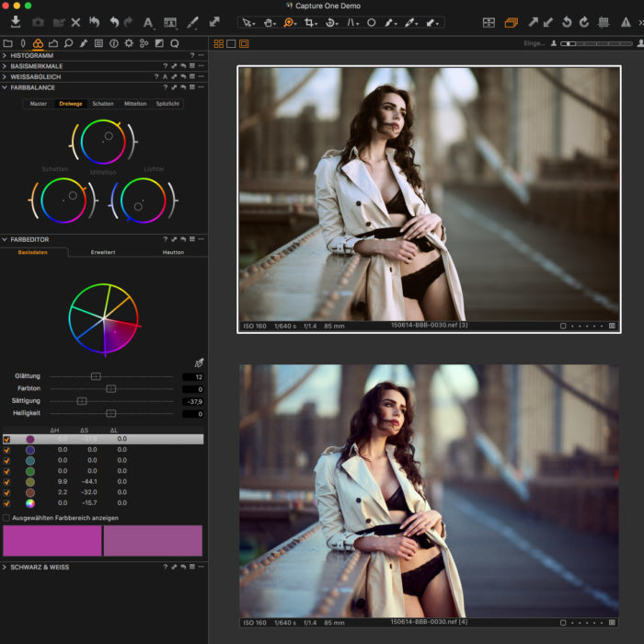Toggle the orange multi-view variants icon
644x644 pixels.
[511, 23]
